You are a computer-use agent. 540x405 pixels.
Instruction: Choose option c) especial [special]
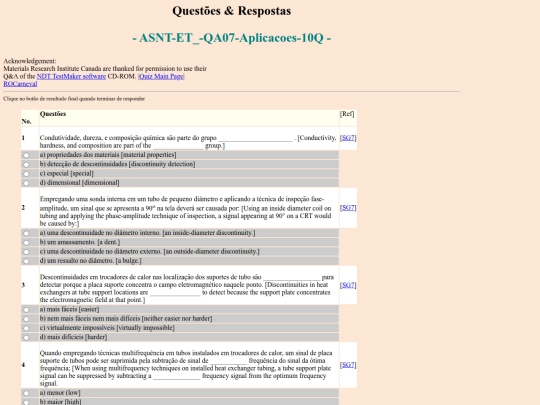[x=26, y=174]
